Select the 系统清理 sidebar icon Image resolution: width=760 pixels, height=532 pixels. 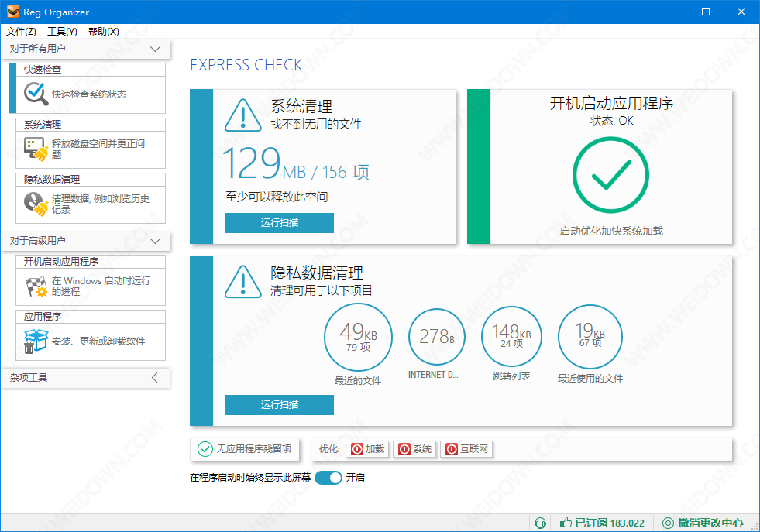tap(36, 149)
